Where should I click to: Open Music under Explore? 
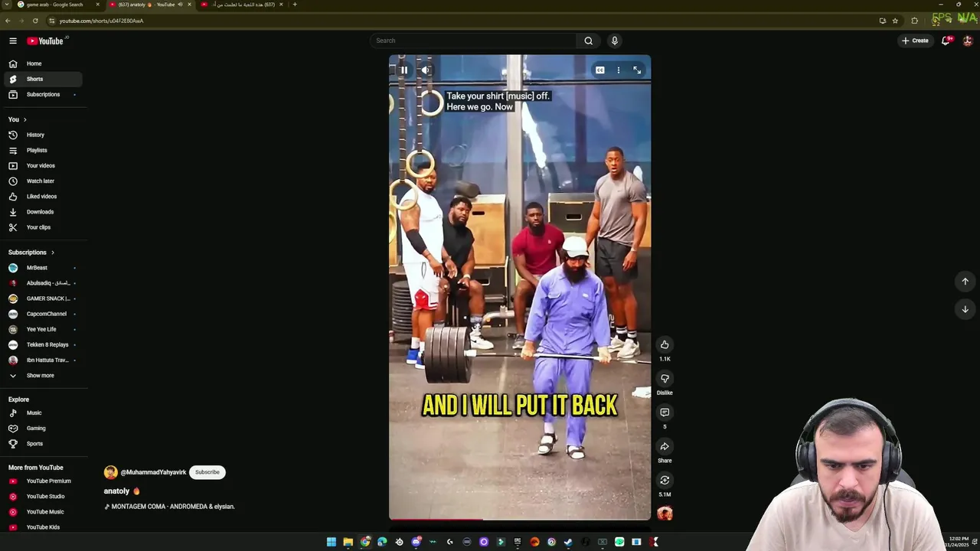(x=42, y=412)
